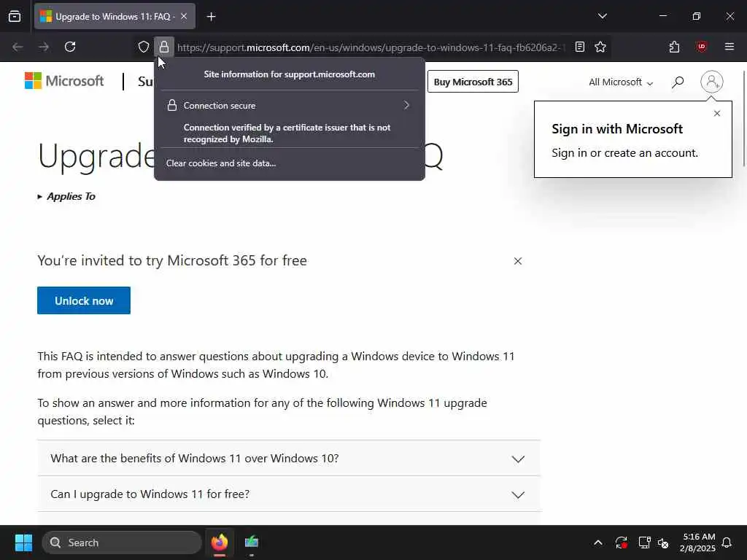Click the second pinned taskbar app icon
This screenshot has width=747, height=560.
252,542
